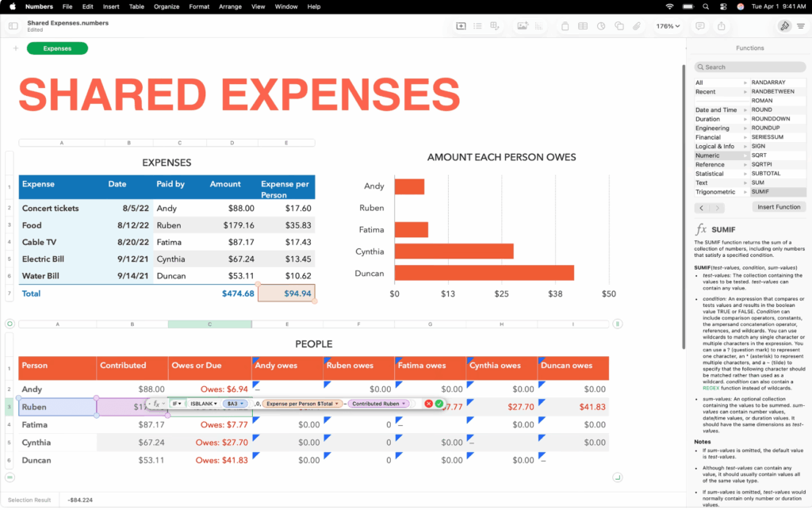The height and width of the screenshot is (510, 812).
Task: Click the Table toolbar icon
Action: click(x=583, y=26)
